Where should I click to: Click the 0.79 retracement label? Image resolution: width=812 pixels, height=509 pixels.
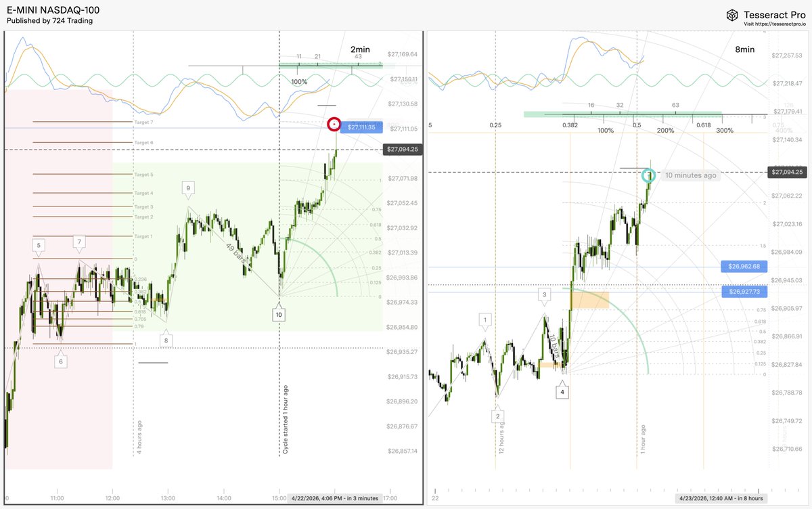pyautogui.click(x=139, y=326)
